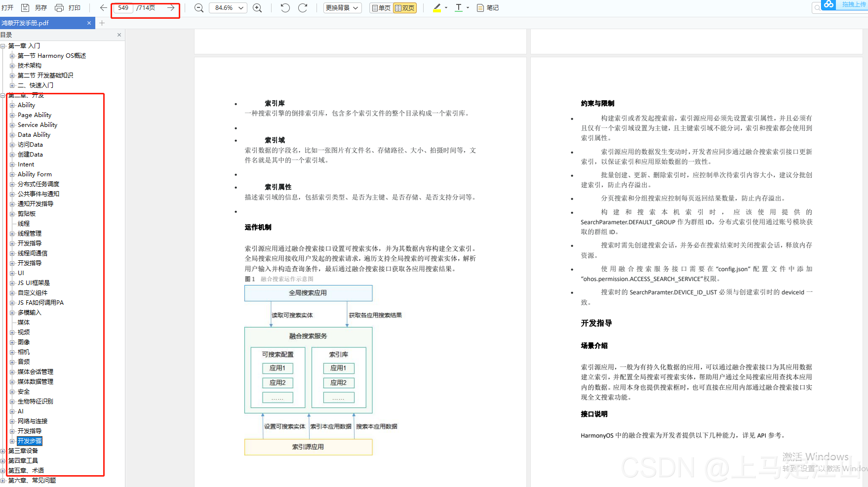This screenshot has height=487, width=868.
Task: Collapse 第一章 入门 tree node
Action: click(3, 46)
